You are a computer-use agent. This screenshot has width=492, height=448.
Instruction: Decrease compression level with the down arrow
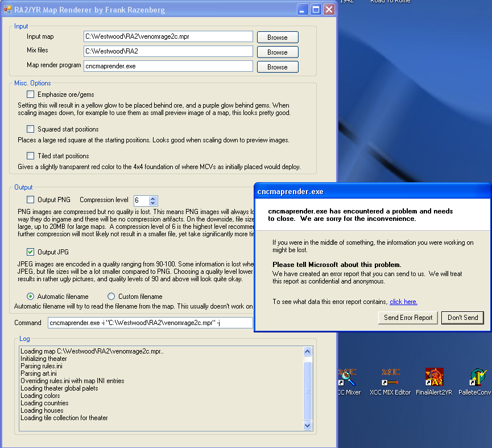coord(153,203)
